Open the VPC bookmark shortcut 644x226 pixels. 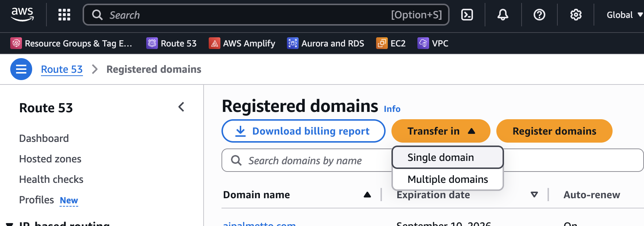pyautogui.click(x=433, y=44)
